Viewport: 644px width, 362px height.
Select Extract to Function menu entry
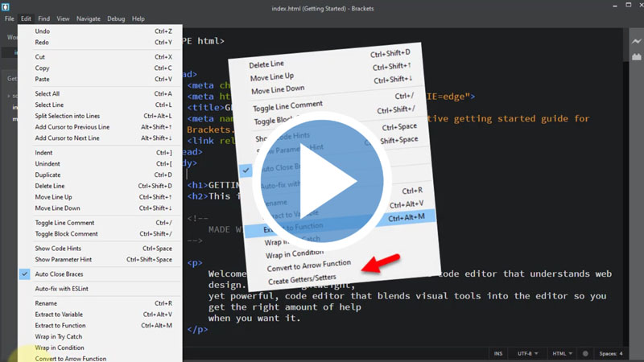coord(60,325)
